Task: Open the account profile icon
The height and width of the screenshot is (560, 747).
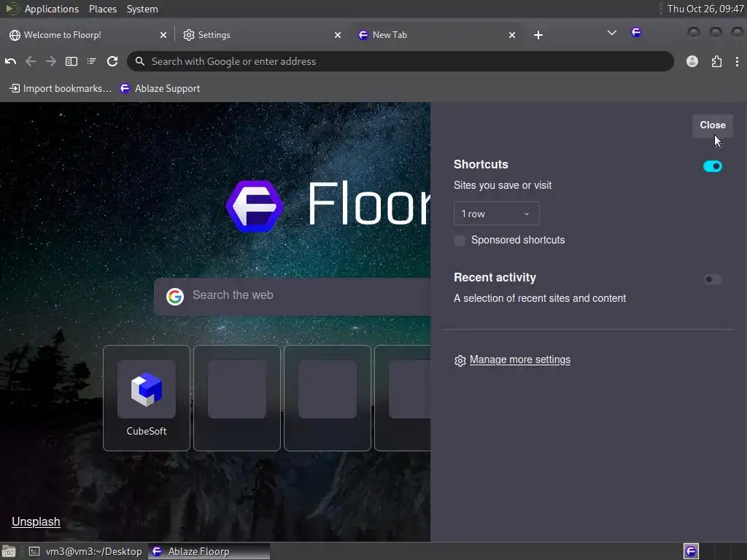Action: [692, 61]
